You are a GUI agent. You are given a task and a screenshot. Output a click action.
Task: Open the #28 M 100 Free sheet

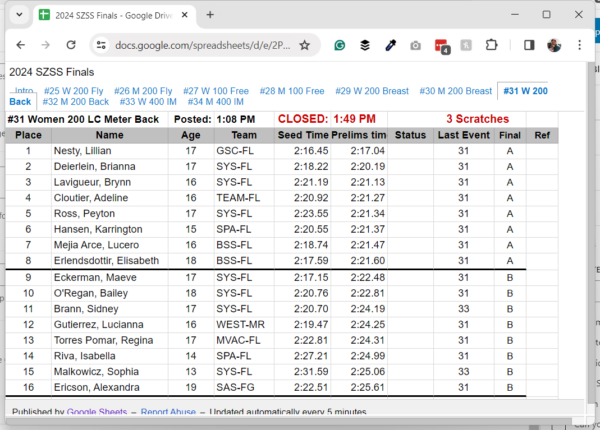click(x=291, y=91)
